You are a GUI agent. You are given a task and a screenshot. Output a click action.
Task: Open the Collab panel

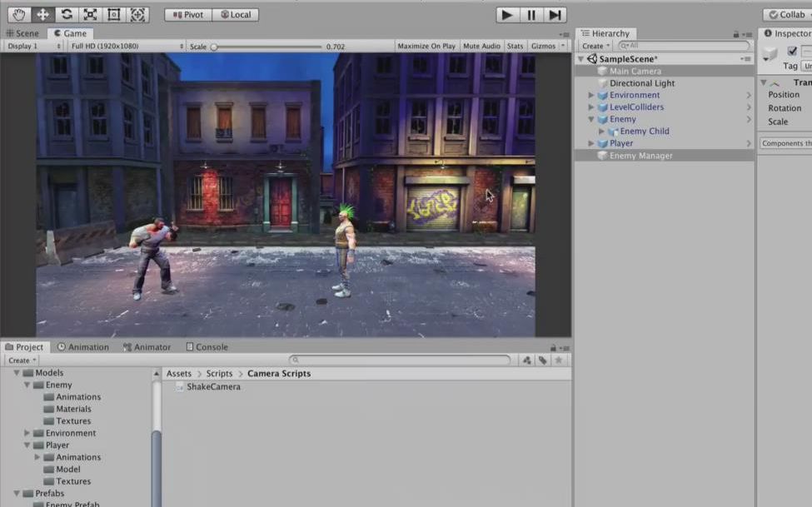[790, 13]
